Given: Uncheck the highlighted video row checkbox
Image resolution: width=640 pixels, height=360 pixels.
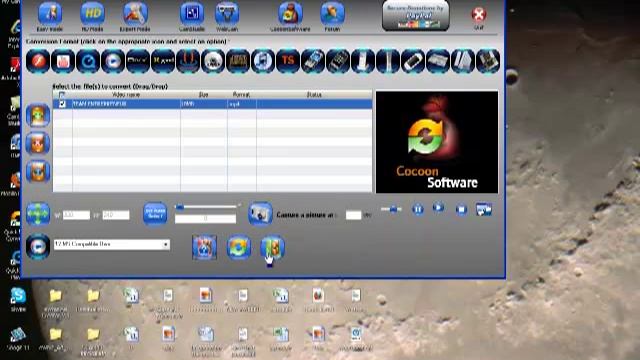Looking at the screenshot, I should click(62, 104).
